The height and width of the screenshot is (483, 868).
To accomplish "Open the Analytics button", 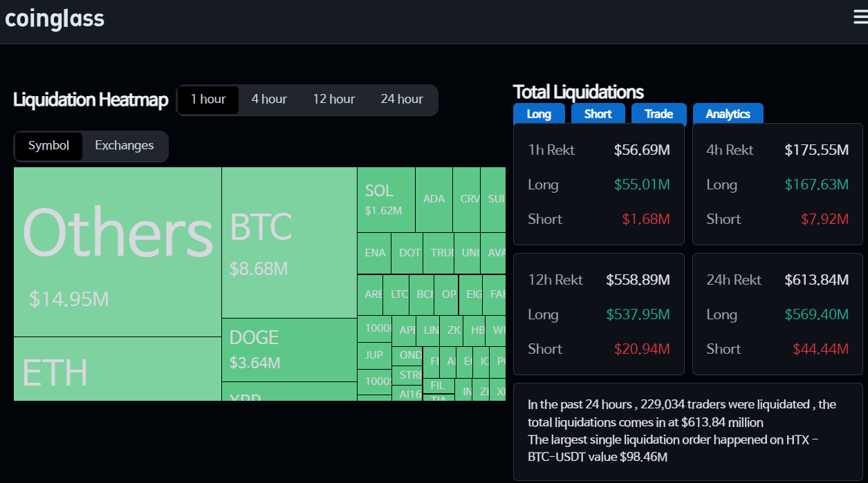I will coord(728,114).
